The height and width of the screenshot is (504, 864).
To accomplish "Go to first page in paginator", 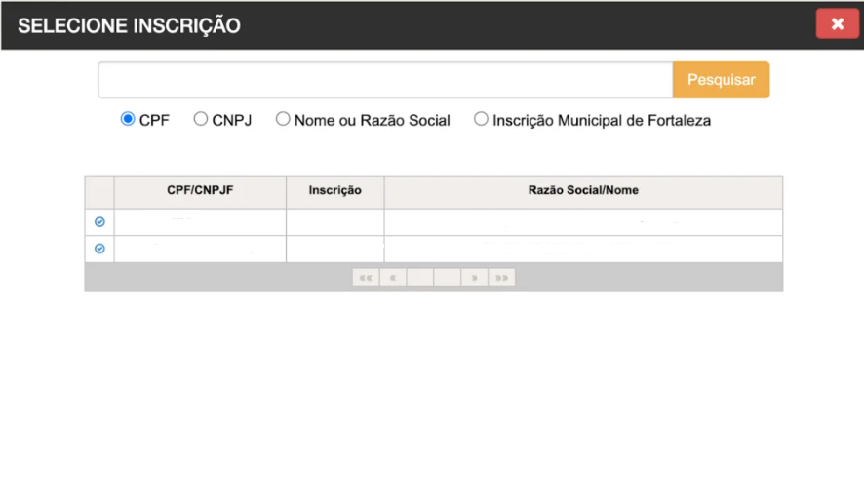I will pos(366,278).
